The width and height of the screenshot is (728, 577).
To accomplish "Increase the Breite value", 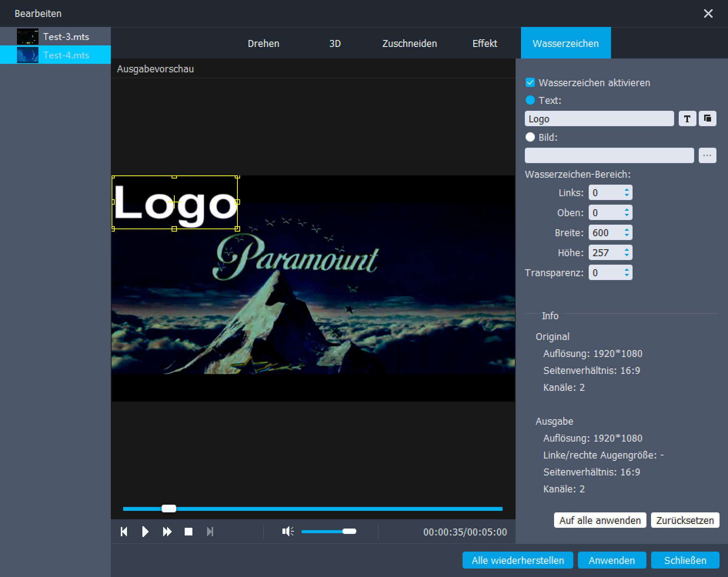I will (627, 230).
